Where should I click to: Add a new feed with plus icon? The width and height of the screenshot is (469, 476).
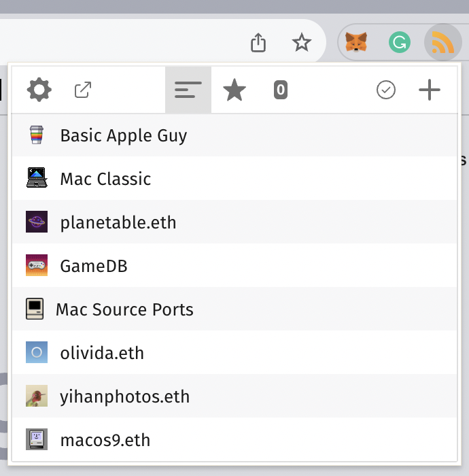pyautogui.click(x=430, y=90)
